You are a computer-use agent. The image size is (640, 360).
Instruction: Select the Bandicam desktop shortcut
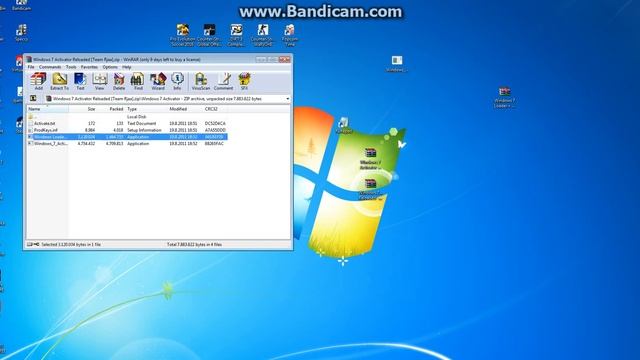(x=21, y=5)
